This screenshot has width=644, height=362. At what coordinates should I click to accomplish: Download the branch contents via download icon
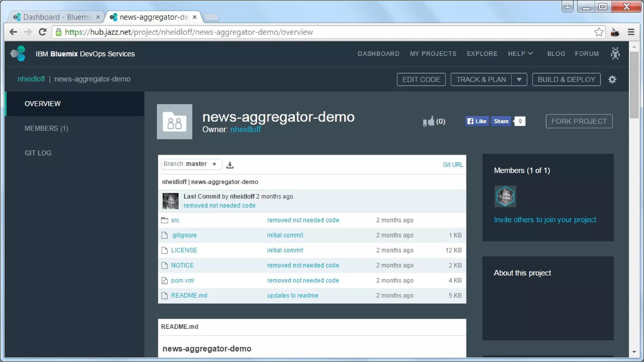230,165
